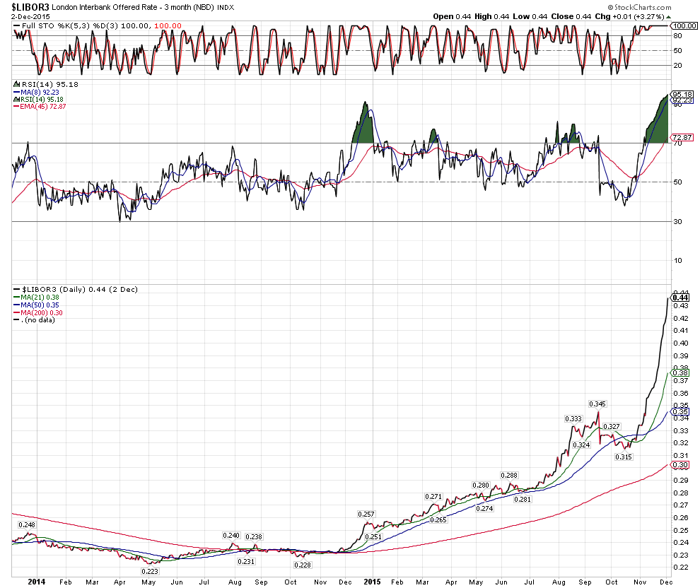Viewport: 700px width, 588px height.
Task: Click the 0.271 price annotation
Action: coord(433,497)
